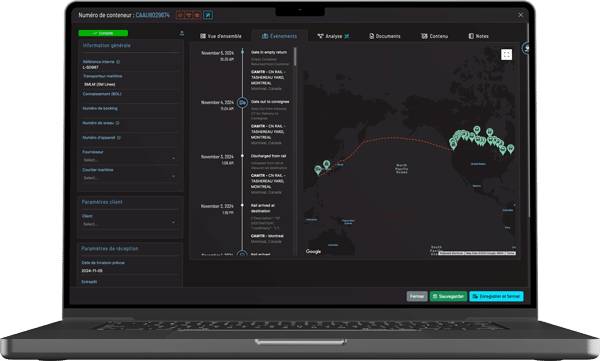Image resolution: width=600 pixels, height=361 pixels.
Task: Close the container details dialog
Action: click(x=520, y=15)
